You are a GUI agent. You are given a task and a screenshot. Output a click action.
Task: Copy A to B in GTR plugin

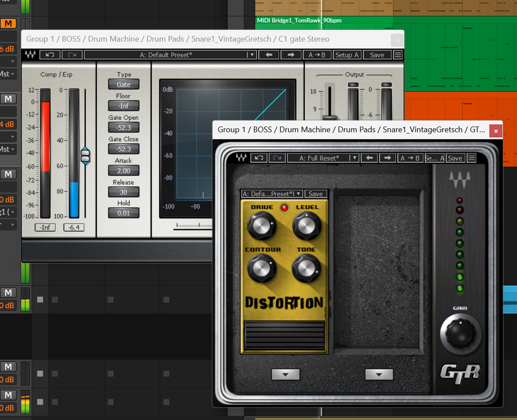coord(411,158)
